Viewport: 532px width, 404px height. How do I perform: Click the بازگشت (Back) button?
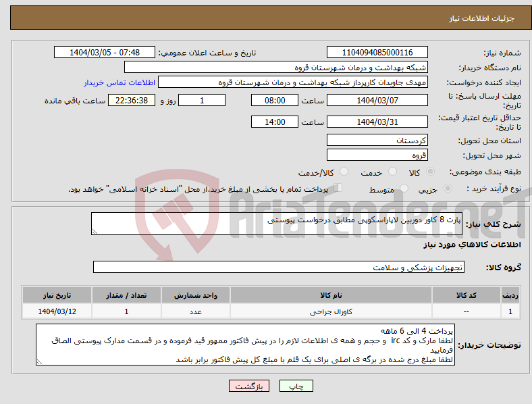coord(249,386)
